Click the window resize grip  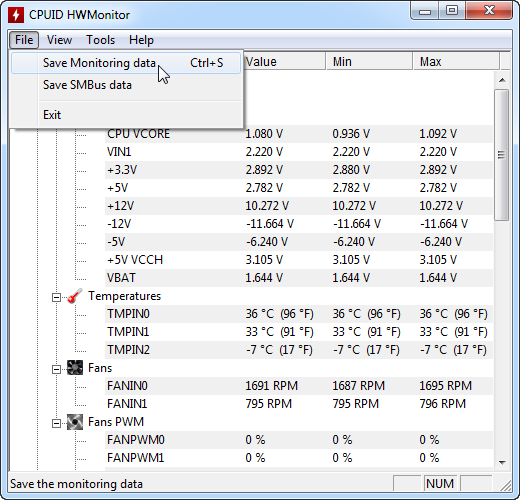click(x=506, y=485)
